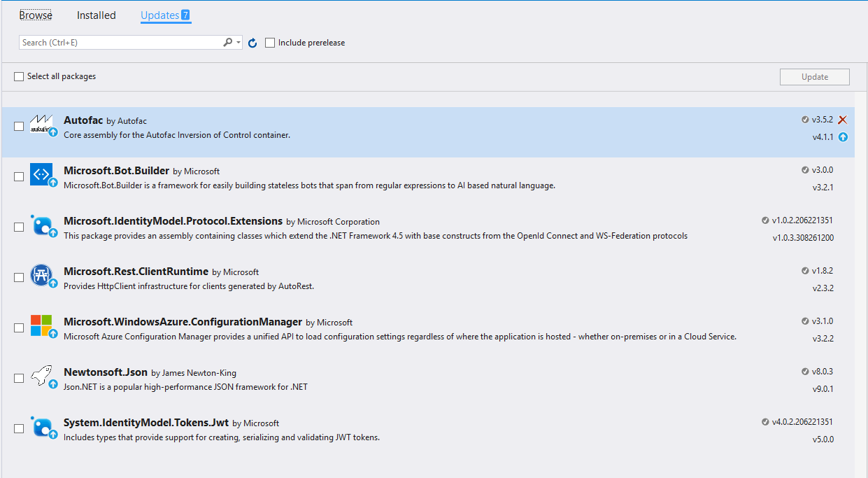This screenshot has width=868, height=478.
Task: Switch to the Browse tab
Action: (36, 15)
